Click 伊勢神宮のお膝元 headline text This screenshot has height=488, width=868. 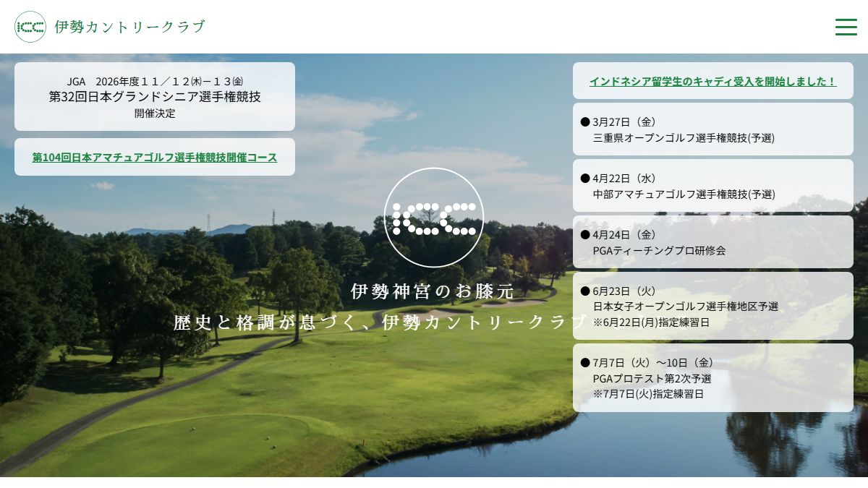433,291
